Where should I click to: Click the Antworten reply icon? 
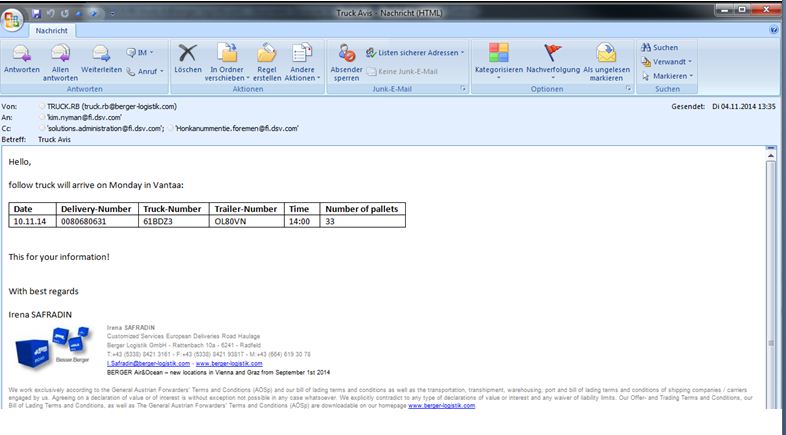click(x=22, y=59)
